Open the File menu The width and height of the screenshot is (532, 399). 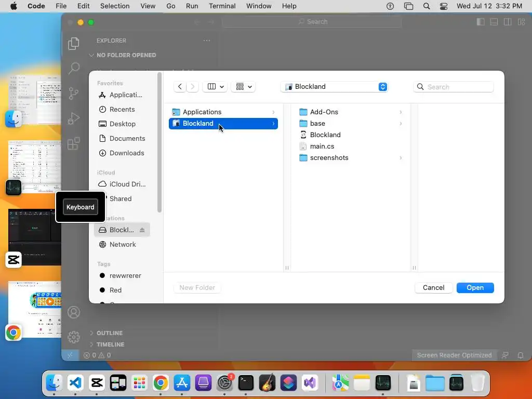click(61, 6)
